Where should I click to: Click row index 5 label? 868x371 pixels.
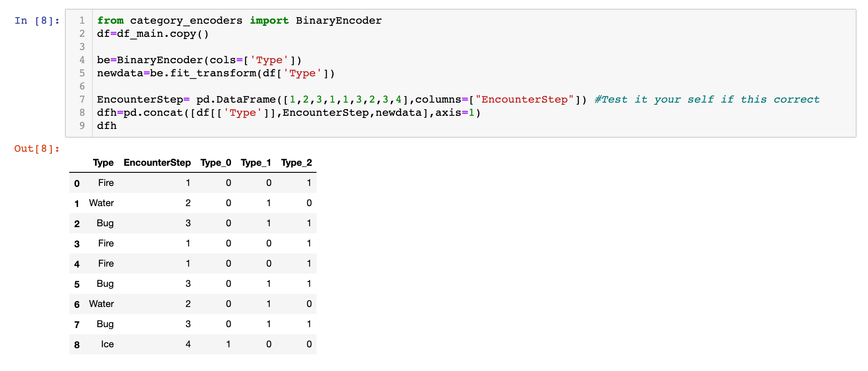click(77, 284)
